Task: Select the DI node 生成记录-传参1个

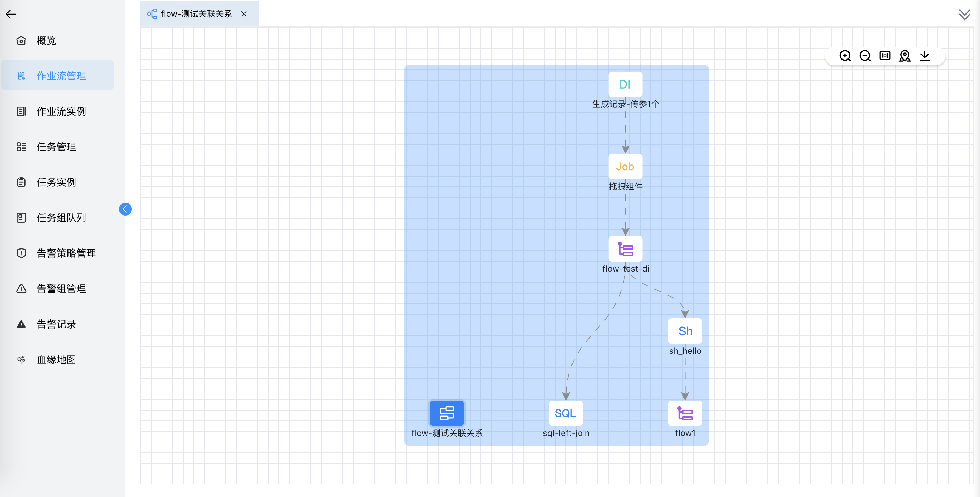Action: 625,84
